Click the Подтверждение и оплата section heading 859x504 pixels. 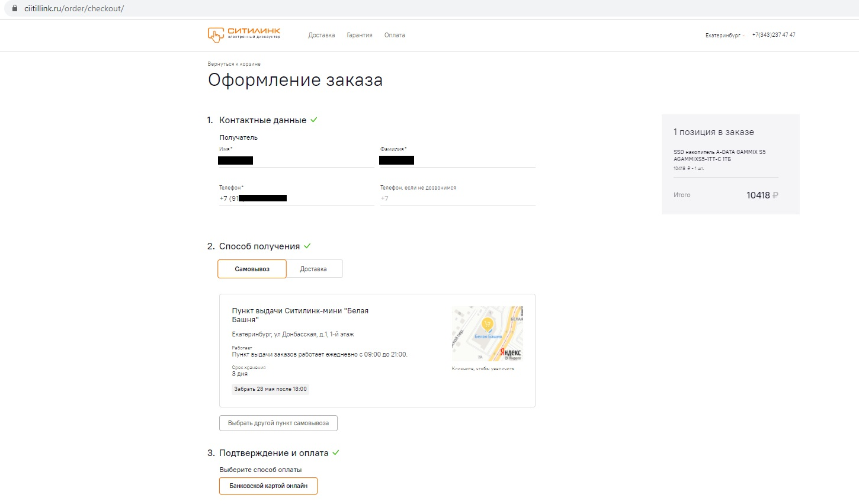pos(274,453)
